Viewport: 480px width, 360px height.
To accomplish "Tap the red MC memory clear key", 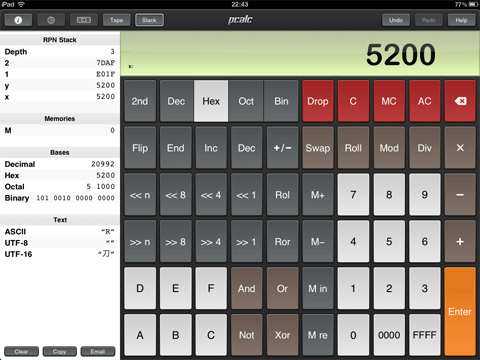I will pyautogui.click(x=389, y=101).
